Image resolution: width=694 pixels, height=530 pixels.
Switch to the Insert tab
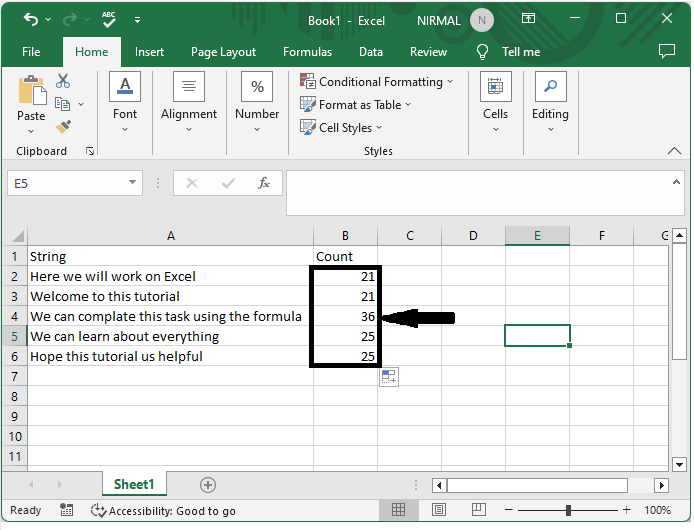click(x=149, y=52)
